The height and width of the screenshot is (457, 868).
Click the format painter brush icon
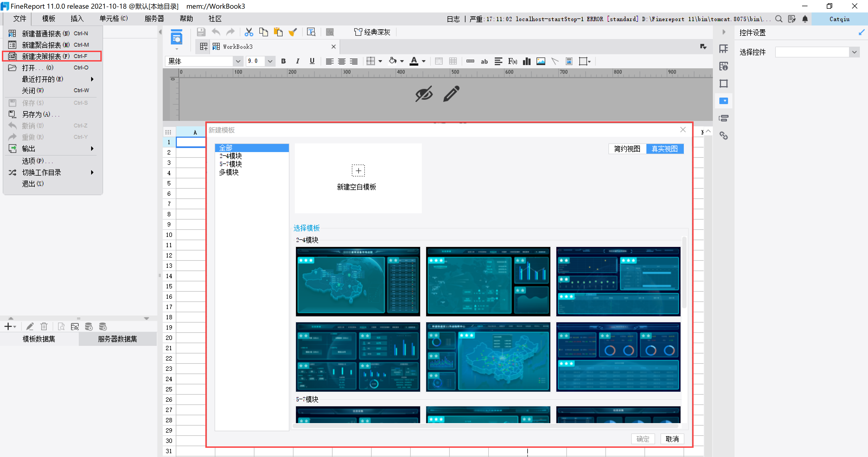(292, 32)
